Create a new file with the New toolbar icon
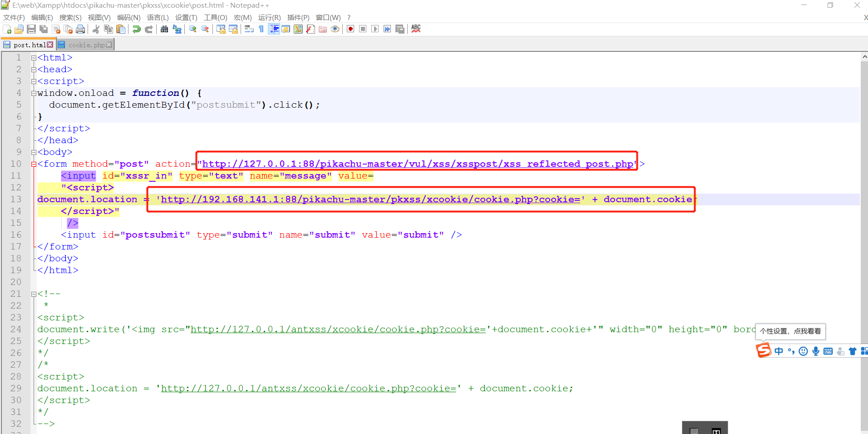Screen dimensions: 868x434 pos(7,29)
